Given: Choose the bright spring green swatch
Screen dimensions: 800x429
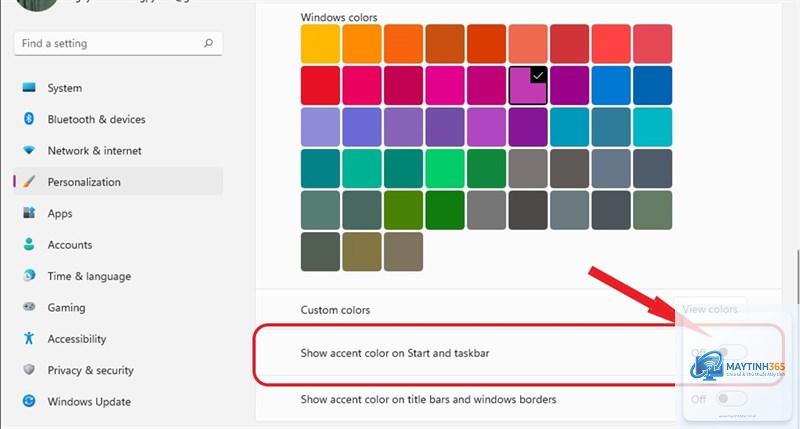Looking at the screenshot, I should coord(445,169).
